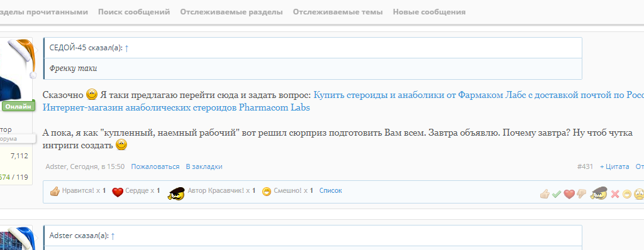Rate post with capped mustache smiley
644x250 pixels.
coord(599,193)
